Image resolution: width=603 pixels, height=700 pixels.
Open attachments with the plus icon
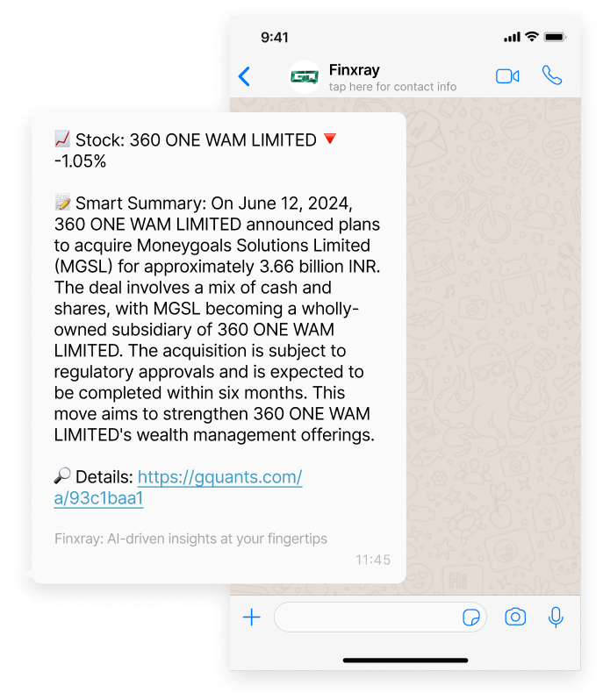pos(252,618)
